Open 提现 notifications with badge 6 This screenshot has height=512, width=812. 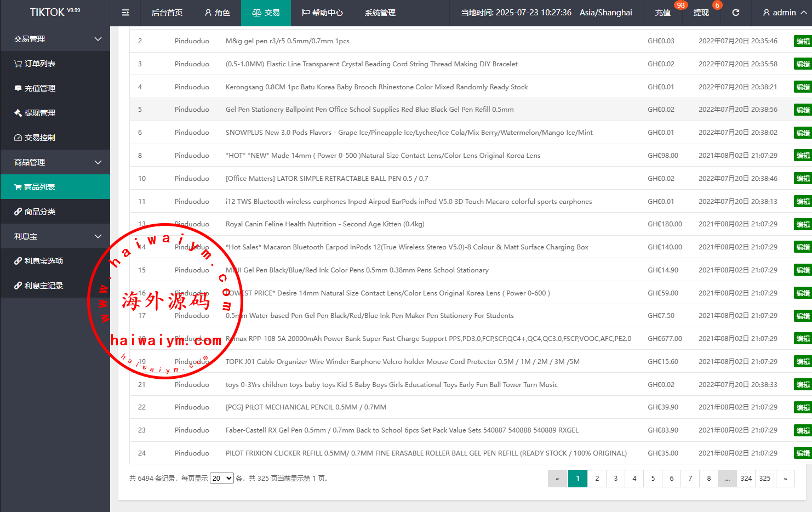tap(701, 13)
